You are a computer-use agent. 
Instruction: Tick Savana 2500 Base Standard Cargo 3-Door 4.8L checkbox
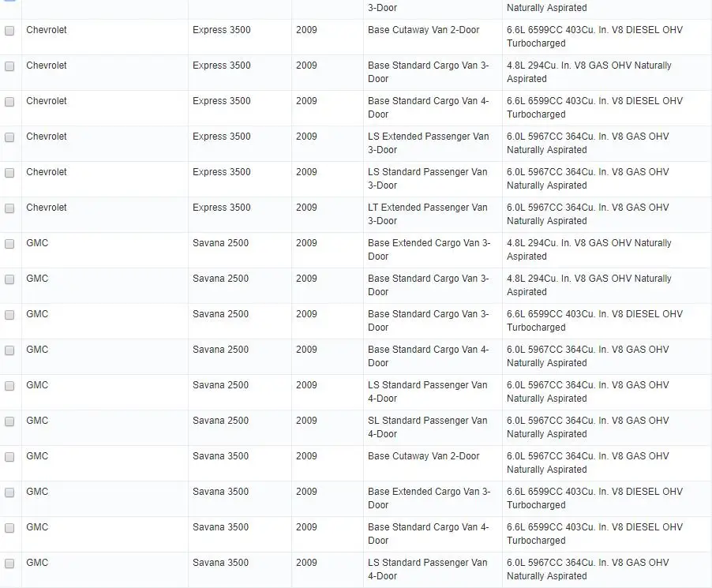click(9, 279)
